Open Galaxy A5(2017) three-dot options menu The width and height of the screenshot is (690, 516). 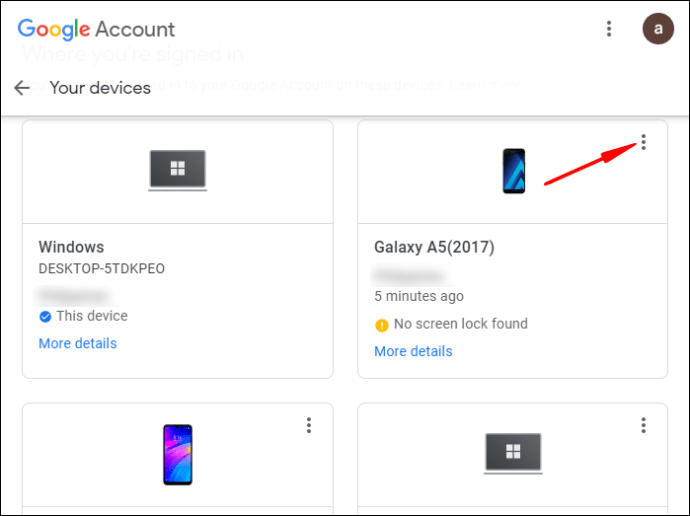coord(644,143)
